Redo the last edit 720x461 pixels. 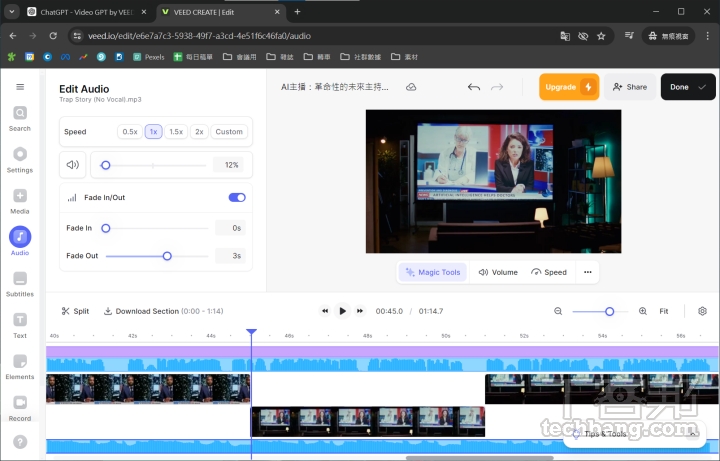pyautogui.click(x=497, y=87)
